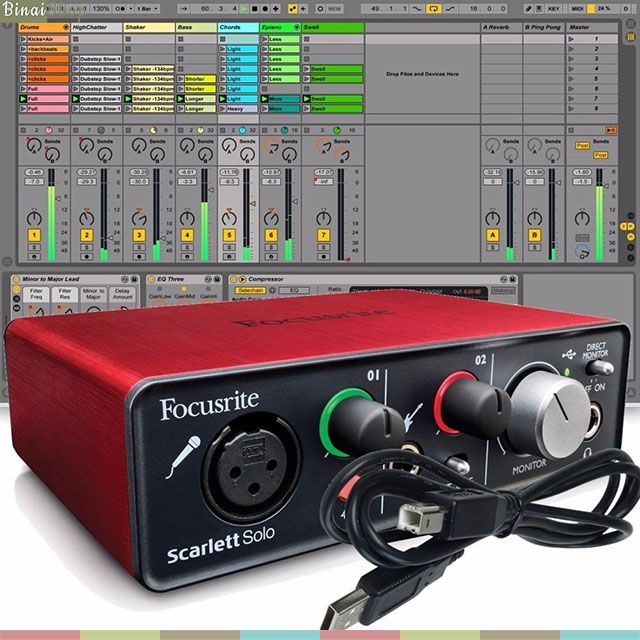This screenshot has width=640, height=640.
Task: Toggle the yellow Automation Arm button
Action: tap(292, 9)
